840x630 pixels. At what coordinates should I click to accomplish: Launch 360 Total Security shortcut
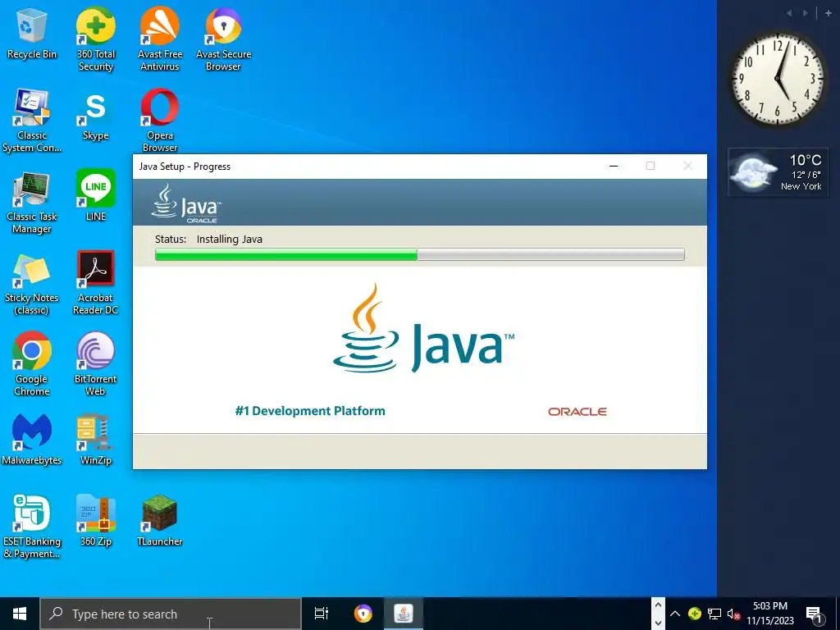95,39
